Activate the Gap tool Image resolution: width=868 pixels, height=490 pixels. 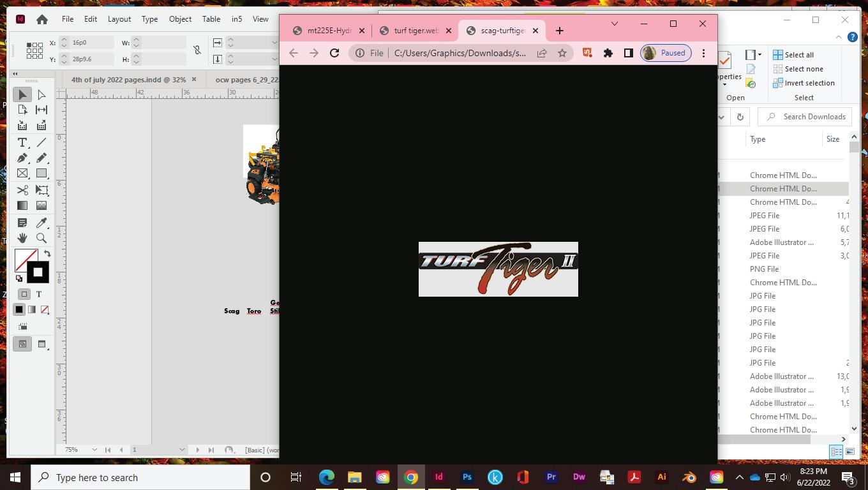click(x=41, y=110)
